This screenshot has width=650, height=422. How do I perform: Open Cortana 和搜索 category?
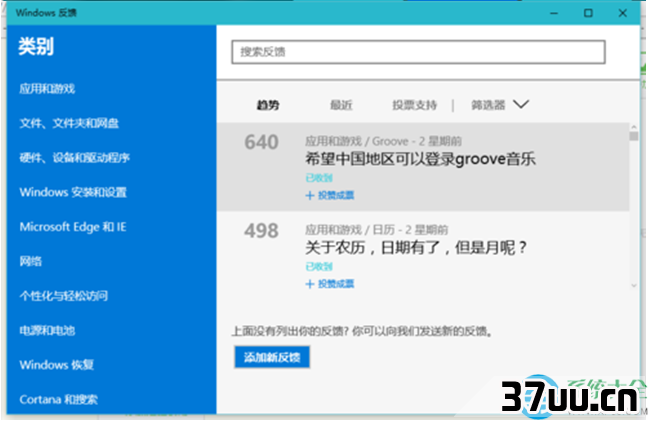click(x=58, y=399)
